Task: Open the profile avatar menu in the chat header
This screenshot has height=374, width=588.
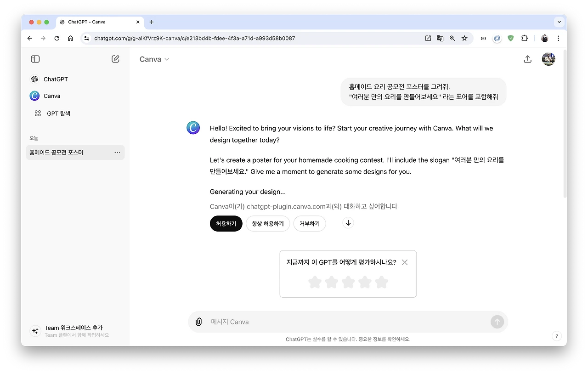Action: click(x=548, y=59)
